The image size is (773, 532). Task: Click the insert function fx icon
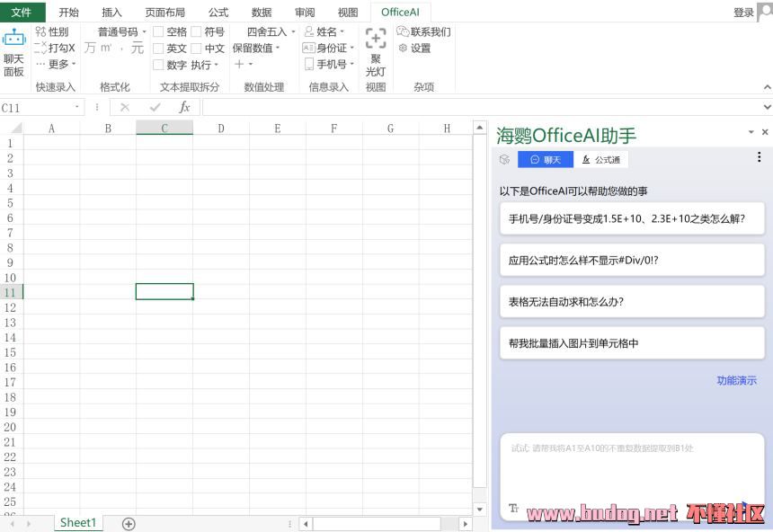click(x=184, y=107)
